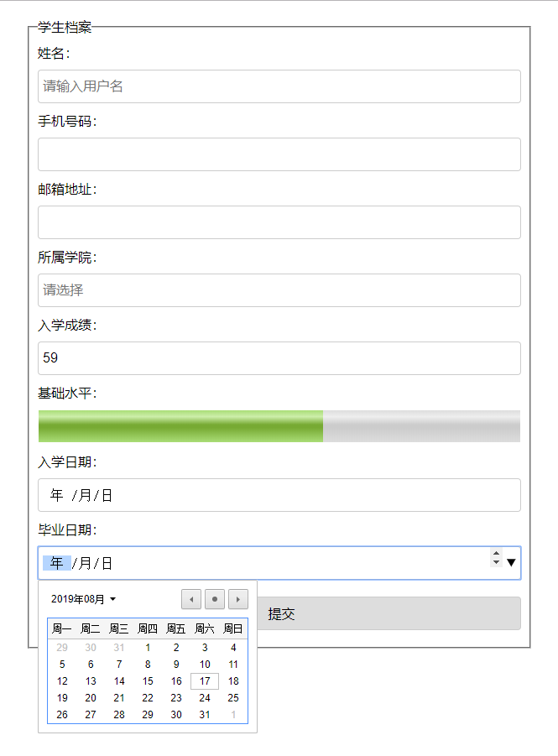Click the today dot button in the calendar header
Screen dimensions: 558x756
click(x=215, y=598)
